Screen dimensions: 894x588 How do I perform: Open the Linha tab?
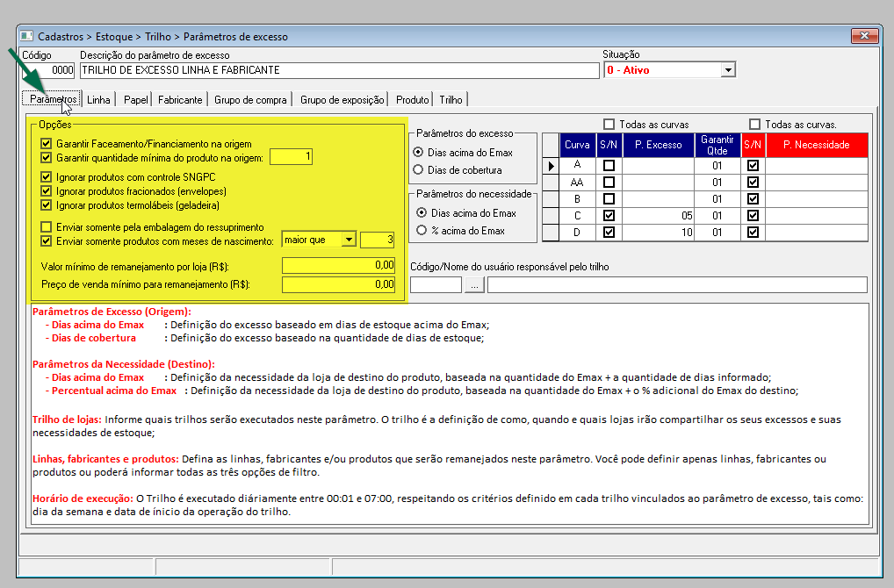point(98,100)
